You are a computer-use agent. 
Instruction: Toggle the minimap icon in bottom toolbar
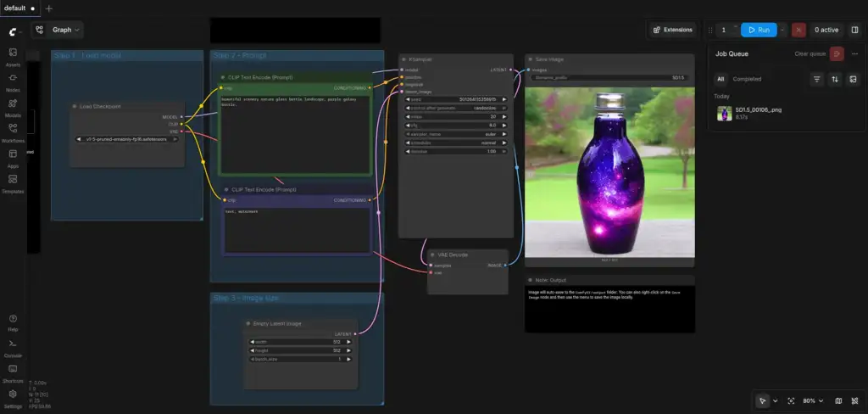click(838, 400)
